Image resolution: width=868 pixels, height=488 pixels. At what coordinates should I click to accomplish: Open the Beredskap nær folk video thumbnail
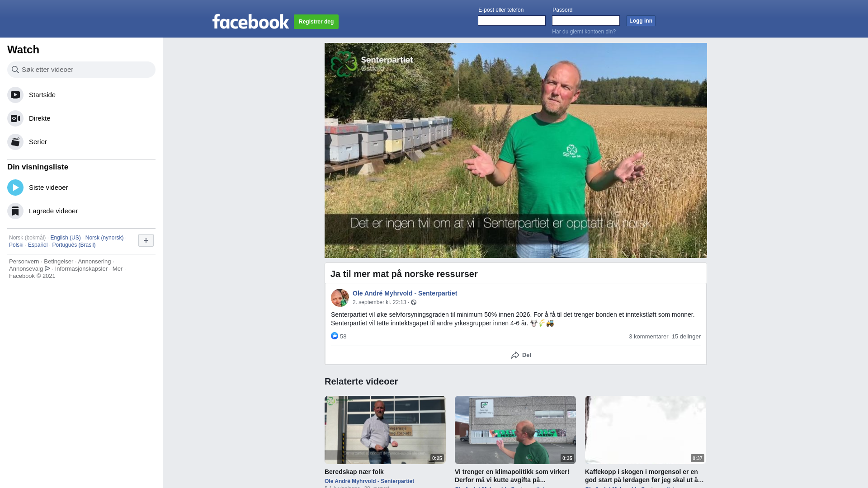tap(385, 430)
